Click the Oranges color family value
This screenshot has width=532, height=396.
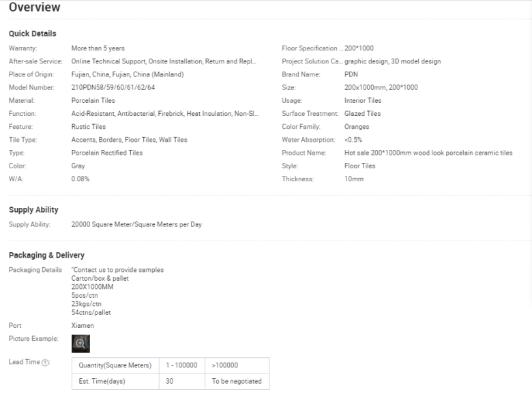coord(358,127)
